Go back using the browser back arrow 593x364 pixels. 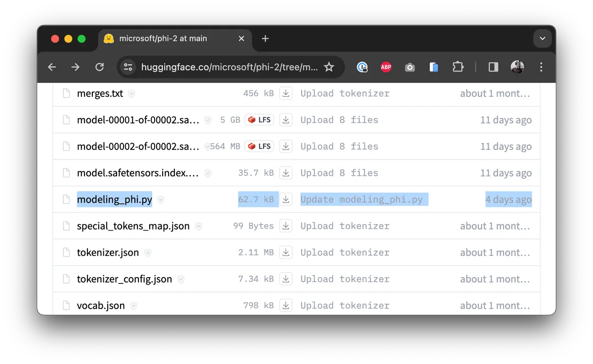tap(52, 67)
